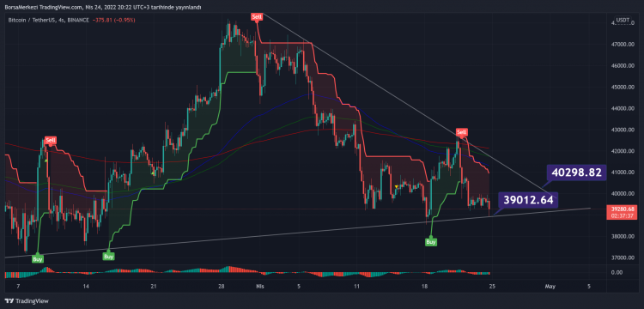Click the 28 date label on the time axis
The width and height of the screenshot is (644, 309).
[222, 286]
